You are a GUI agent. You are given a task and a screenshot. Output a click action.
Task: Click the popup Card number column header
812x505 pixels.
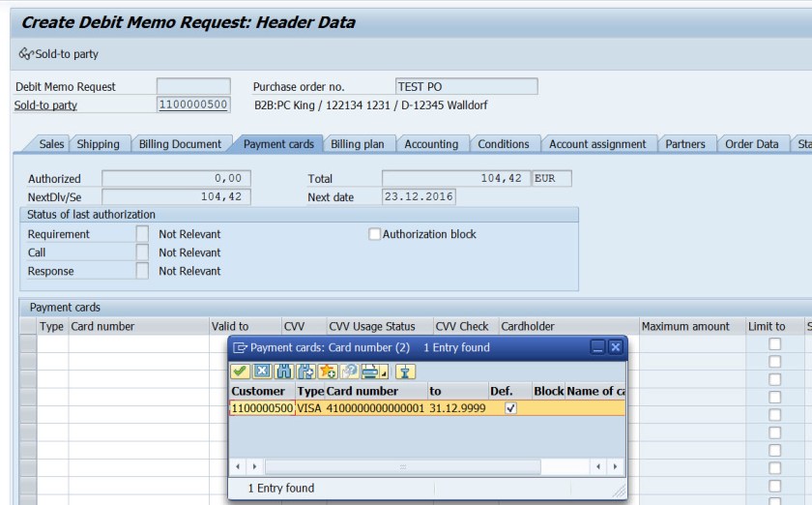[x=376, y=391]
